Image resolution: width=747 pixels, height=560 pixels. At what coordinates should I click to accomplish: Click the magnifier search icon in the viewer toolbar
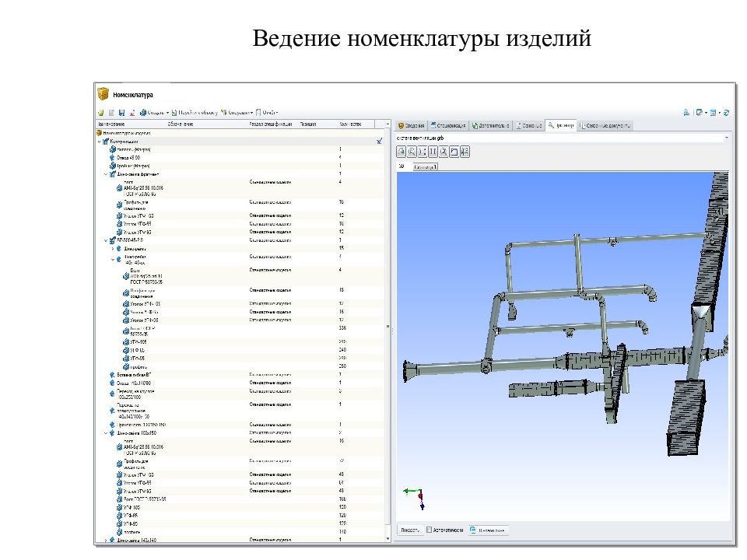pos(443,152)
